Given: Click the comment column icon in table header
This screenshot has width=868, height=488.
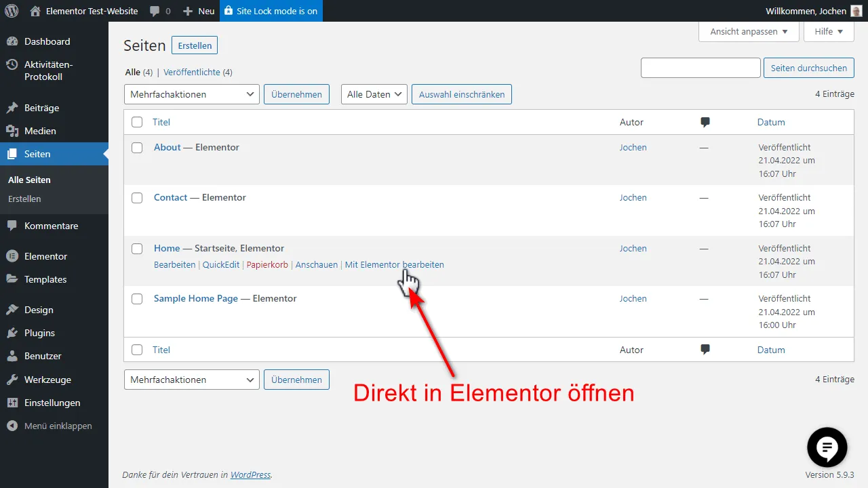Looking at the screenshot, I should [705, 123].
